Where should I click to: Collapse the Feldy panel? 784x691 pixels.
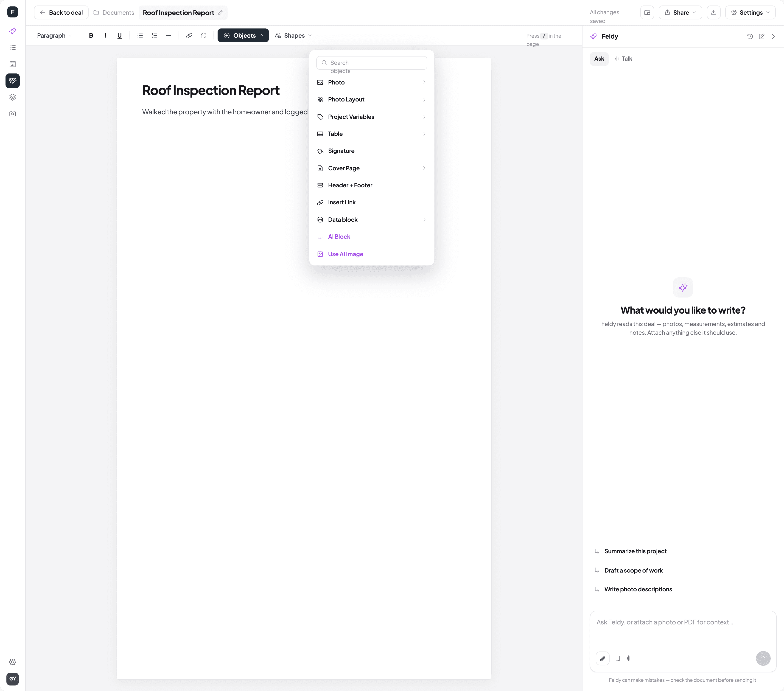pos(773,37)
